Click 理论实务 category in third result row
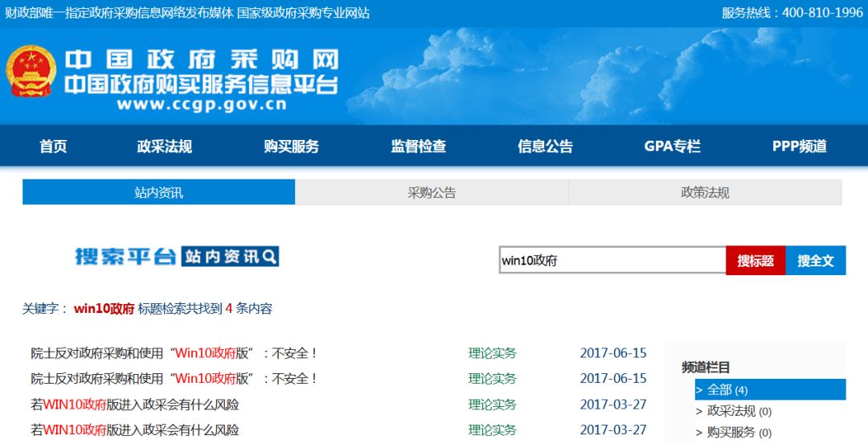Screen dimensions: 868x444 click(x=492, y=405)
